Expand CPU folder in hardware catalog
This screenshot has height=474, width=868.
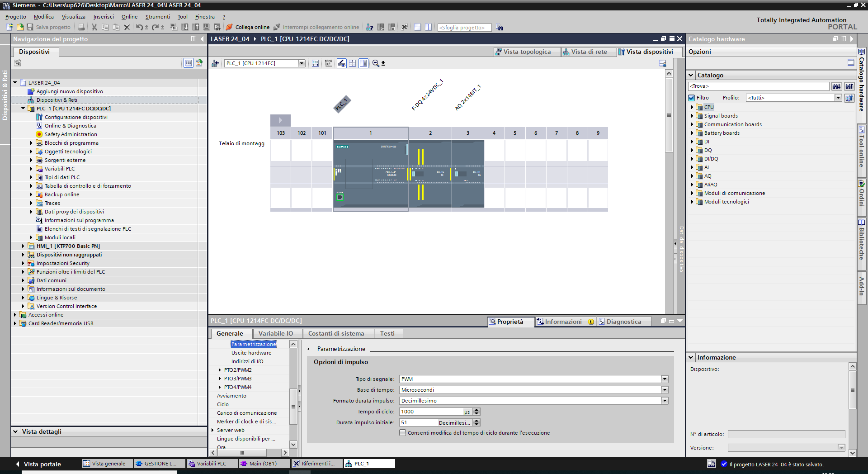click(692, 107)
